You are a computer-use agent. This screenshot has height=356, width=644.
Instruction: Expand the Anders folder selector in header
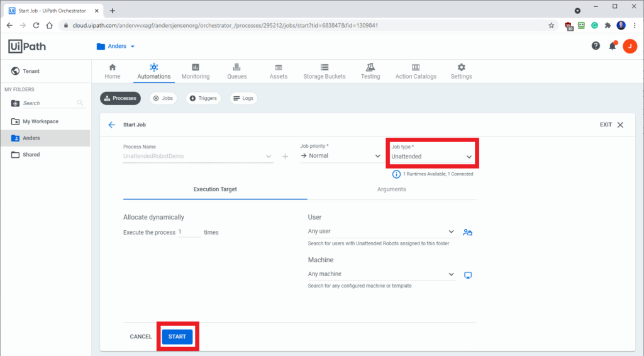116,47
